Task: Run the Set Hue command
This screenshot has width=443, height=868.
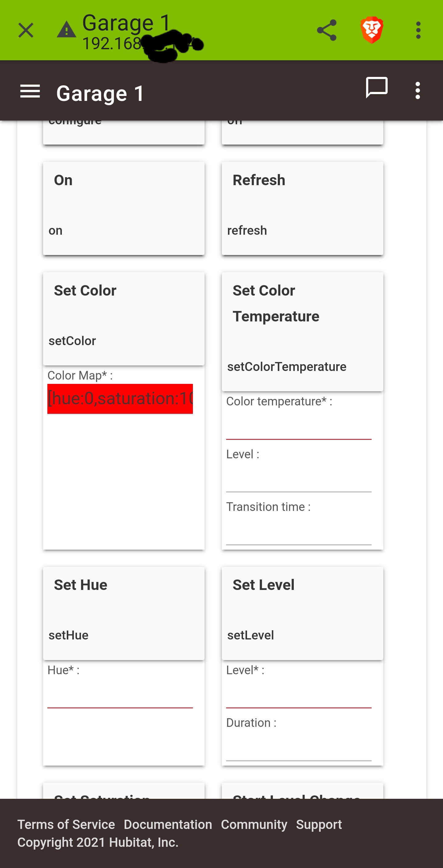Action: coord(124,613)
